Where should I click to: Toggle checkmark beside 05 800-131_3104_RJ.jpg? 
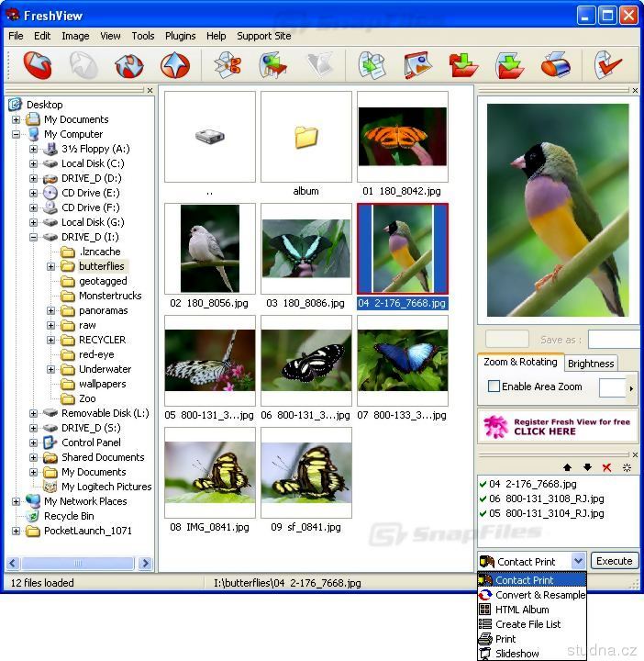483,513
